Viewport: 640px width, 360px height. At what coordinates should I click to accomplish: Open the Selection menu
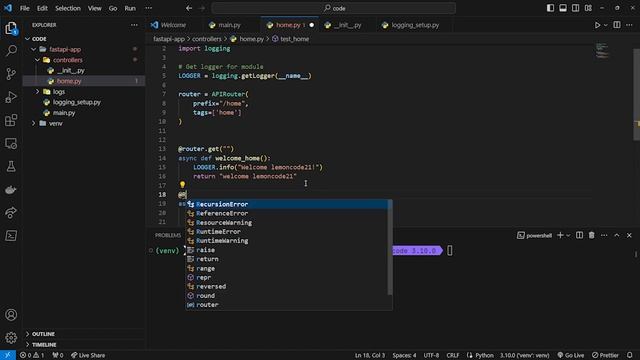pos(68,8)
